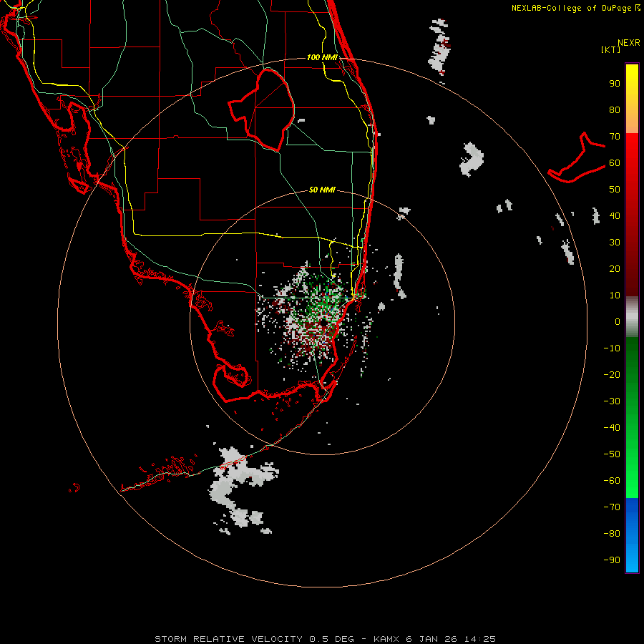Click the Lake Okeechobee outline on the map
The height and width of the screenshot is (644, 644).
262,110
